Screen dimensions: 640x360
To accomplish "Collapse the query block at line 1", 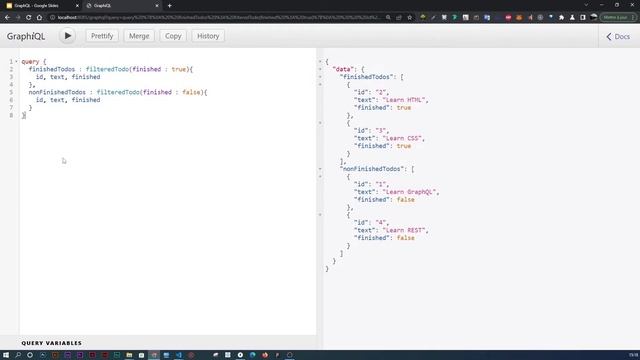I will [x=16, y=62].
